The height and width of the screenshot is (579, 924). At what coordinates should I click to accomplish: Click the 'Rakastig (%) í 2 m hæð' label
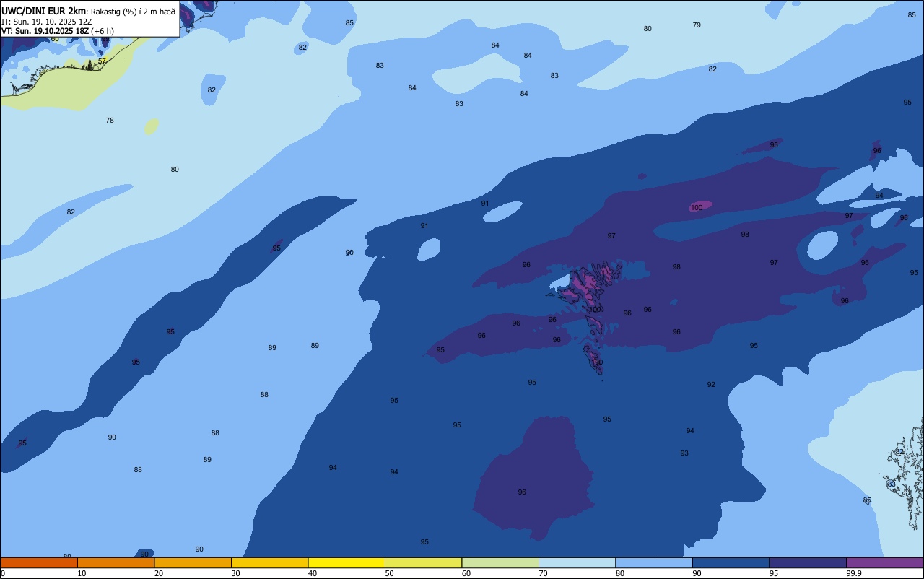pyautogui.click(x=133, y=12)
